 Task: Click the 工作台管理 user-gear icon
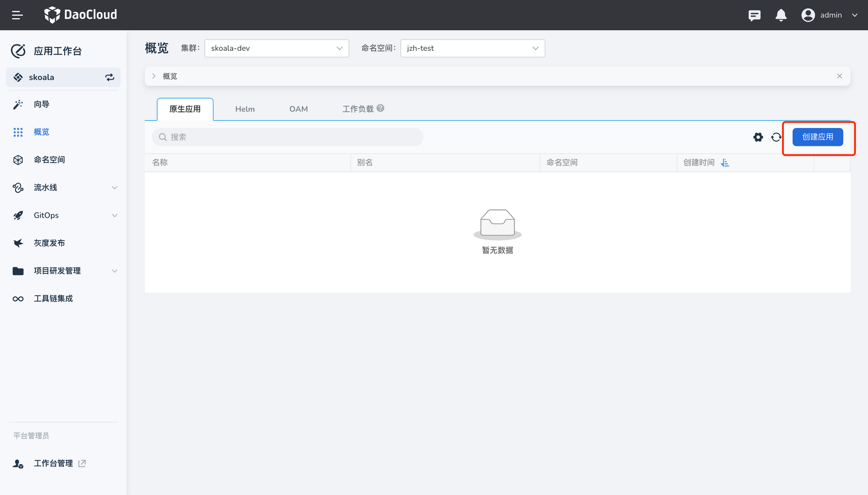(18, 464)
